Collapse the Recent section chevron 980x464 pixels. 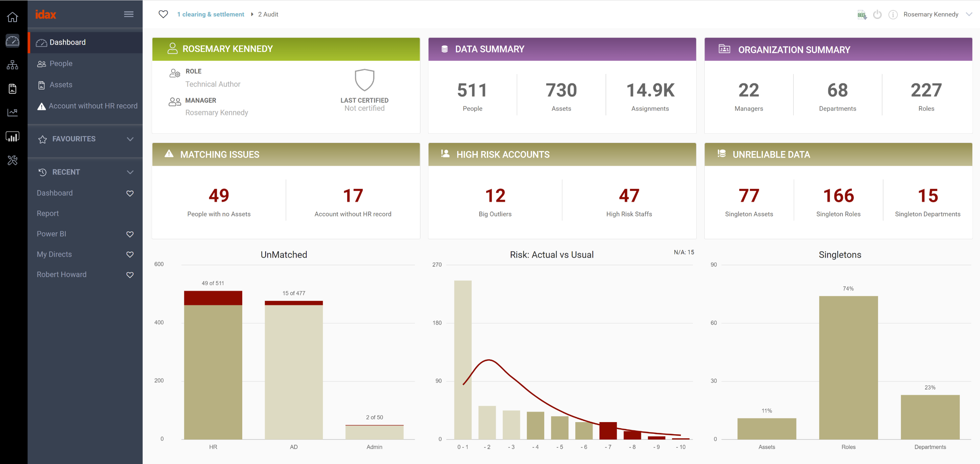(x=130, y=172)
